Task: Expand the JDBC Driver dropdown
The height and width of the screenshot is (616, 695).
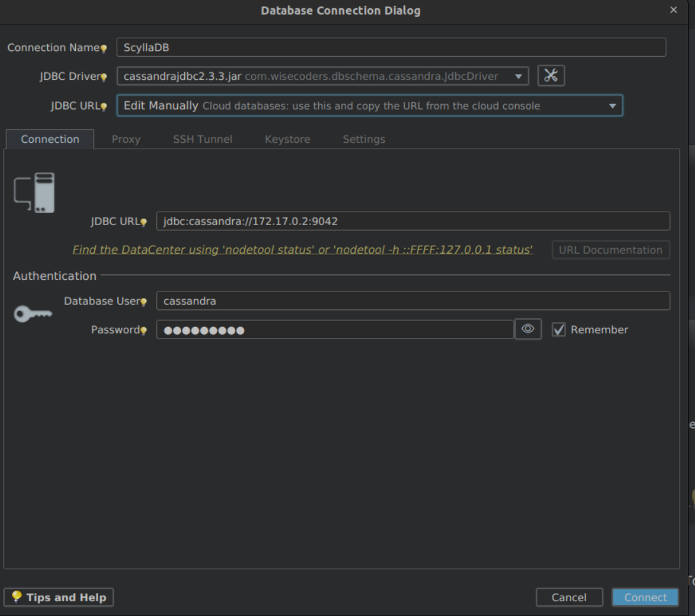Action: [x=518, y=77]
